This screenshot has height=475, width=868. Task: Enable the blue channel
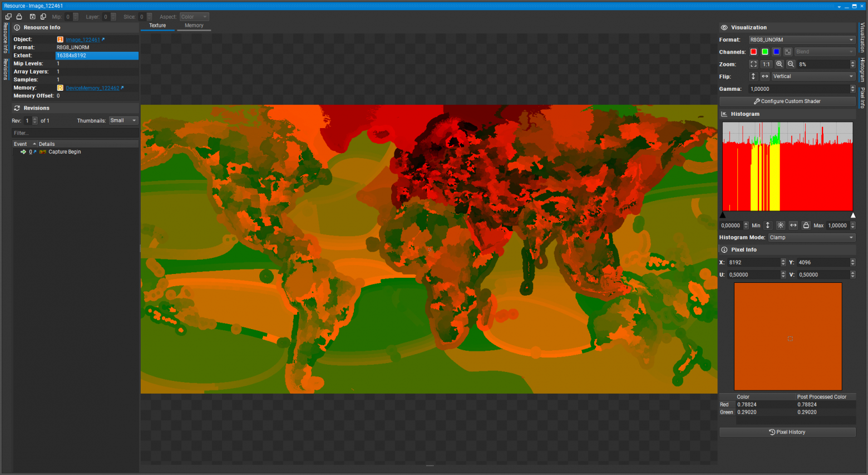pyautogui.click(x=776, y=51)
